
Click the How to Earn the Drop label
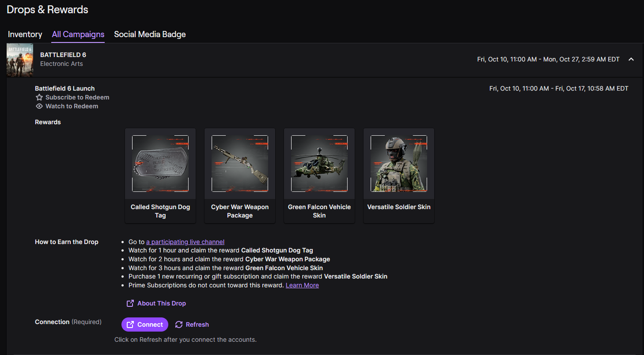point(67,242)
